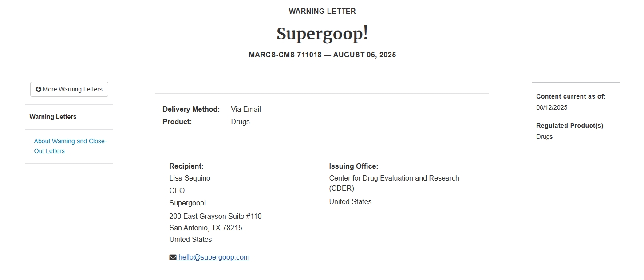Click San Antonio, TX 78215 text
Viewport: 644px width, 280px height.
pos(206,228)
